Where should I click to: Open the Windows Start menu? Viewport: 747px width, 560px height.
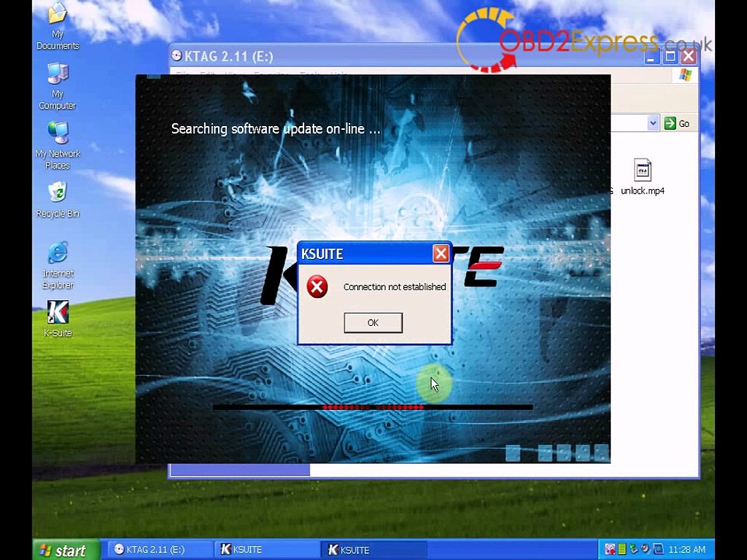(x=65, y=550)
